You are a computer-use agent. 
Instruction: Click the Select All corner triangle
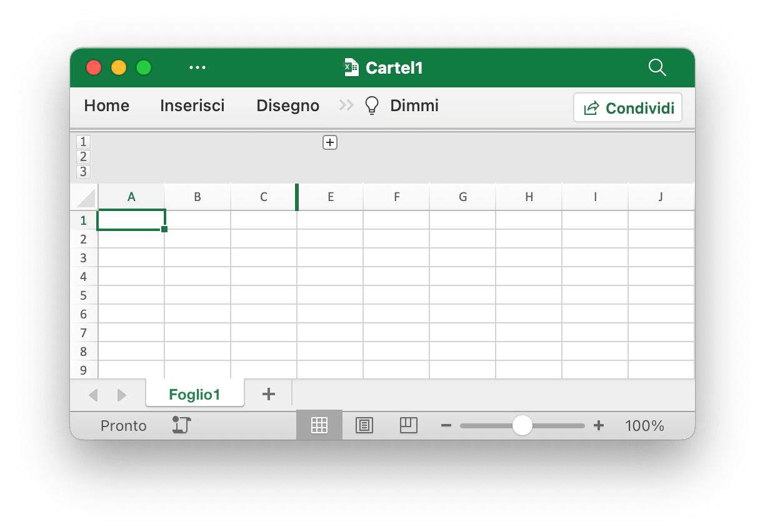[84, 197]
